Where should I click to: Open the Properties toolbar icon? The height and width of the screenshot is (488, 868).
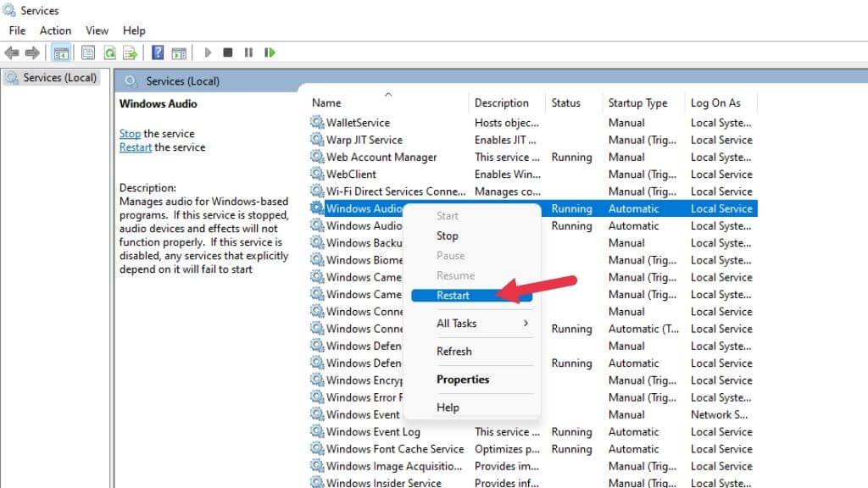click(x=87, y=53)
